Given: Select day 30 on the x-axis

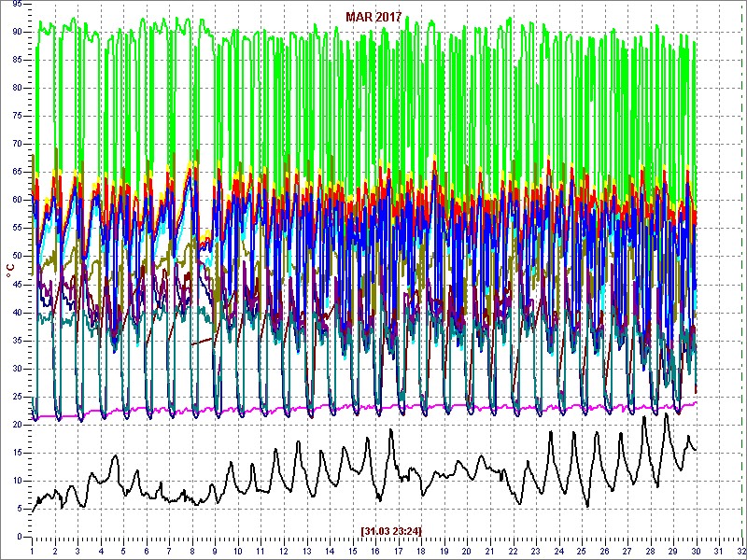Looking at the screenshot, I should coord(698,551).
